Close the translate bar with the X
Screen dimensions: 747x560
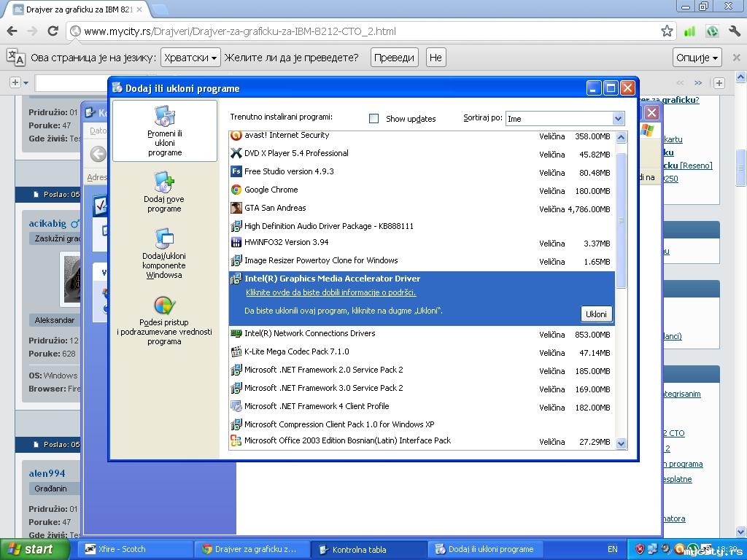tap(736, 58)
